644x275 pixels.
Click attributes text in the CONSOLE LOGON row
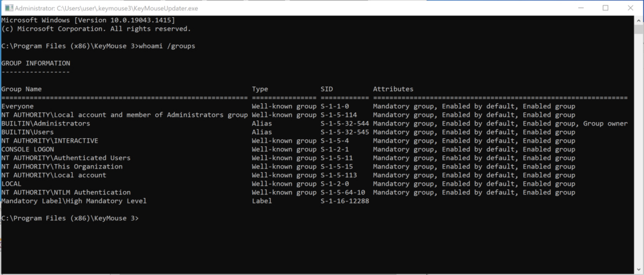click(474, 149)
